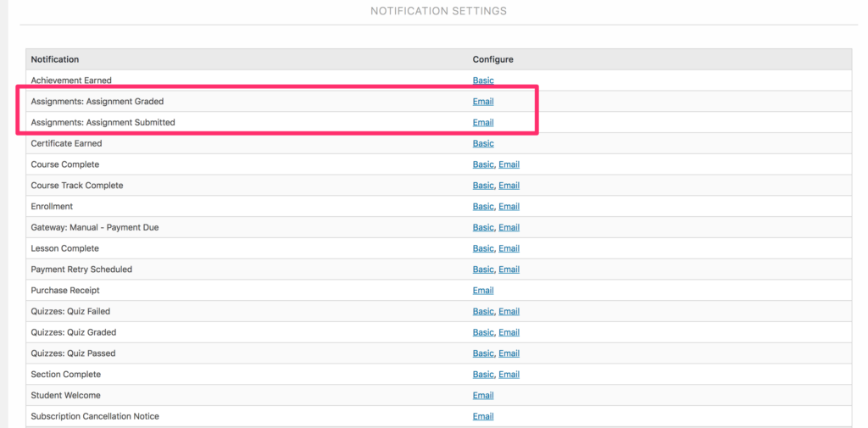Click Basic link for Quiz Failed
This screenshot has width=868, height=428.
point(482,312)
